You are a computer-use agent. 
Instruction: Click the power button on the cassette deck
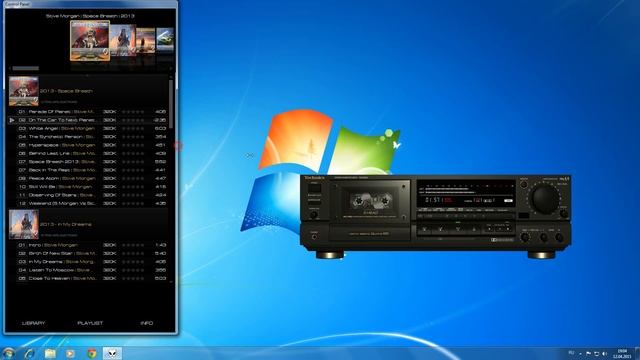[x=314, y=188]
